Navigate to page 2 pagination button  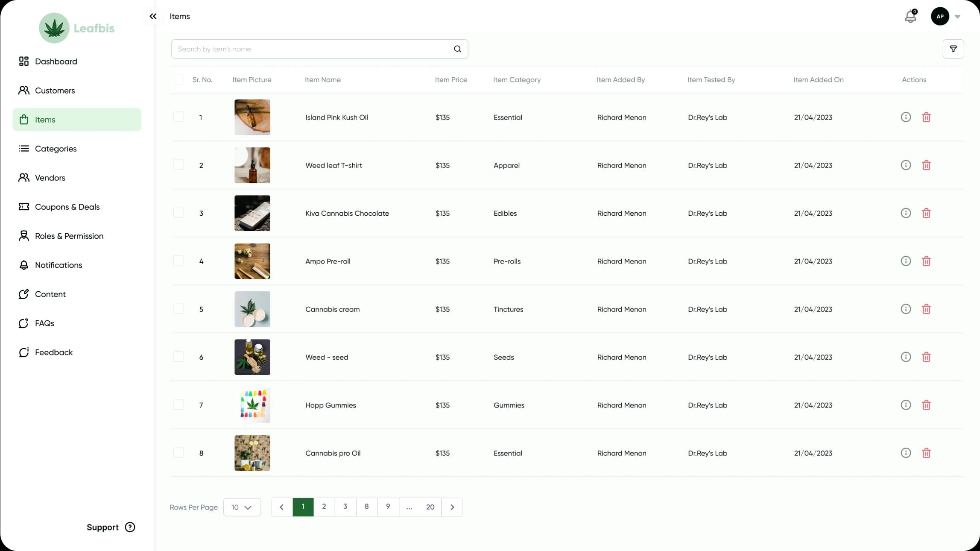324,507
